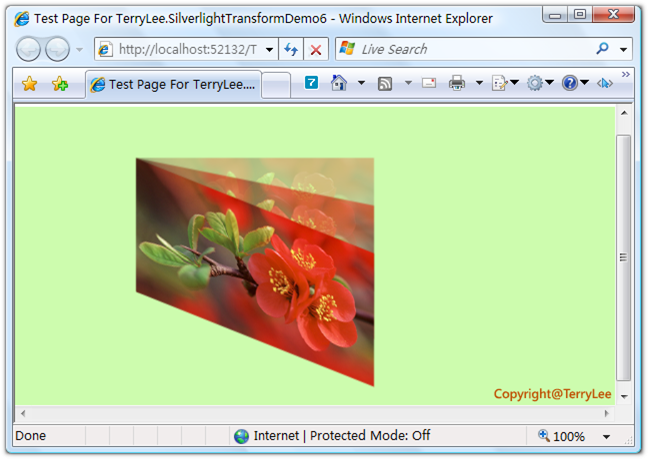Click the vertical scrollbar down arrow
The image size is (648, 459).
pos(624,397)
